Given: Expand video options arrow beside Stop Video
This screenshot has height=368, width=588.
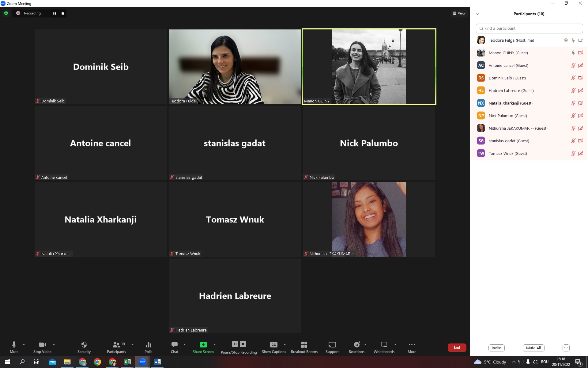Looking at the screenshot, I should (54, 345).
